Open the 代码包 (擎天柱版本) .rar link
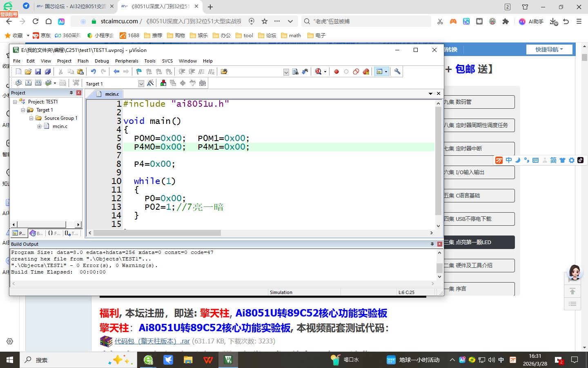 (x=151, y=341)
